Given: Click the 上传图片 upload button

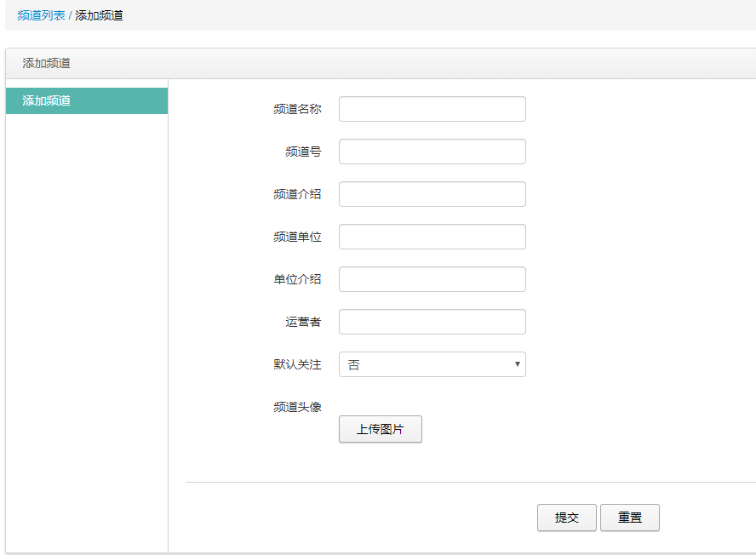Looking at the screenshot, I should click(381, 429).
